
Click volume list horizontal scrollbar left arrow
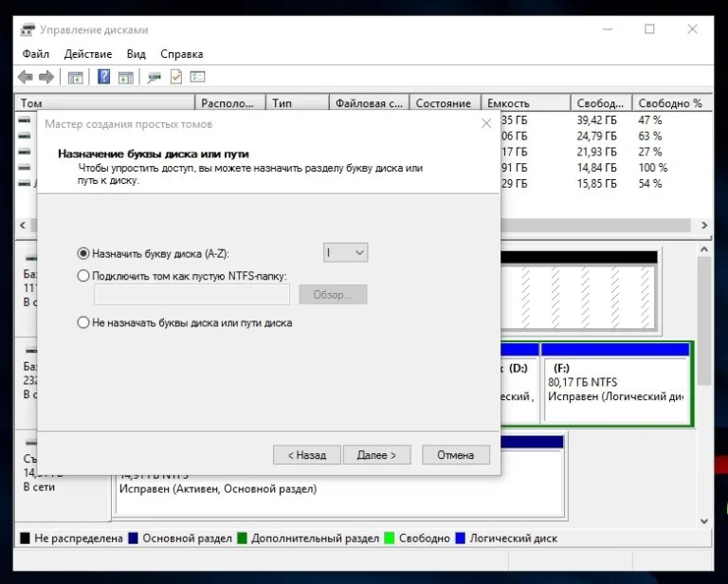coord(23,225)
